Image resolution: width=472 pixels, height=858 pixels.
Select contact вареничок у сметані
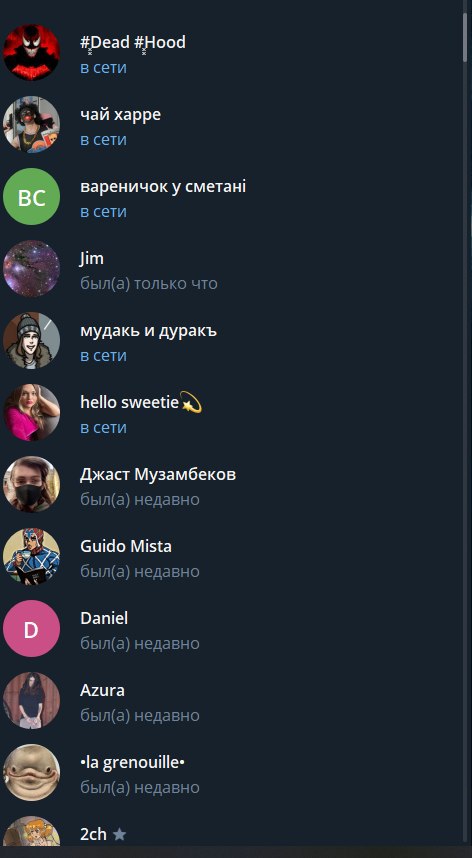point(231,196)
